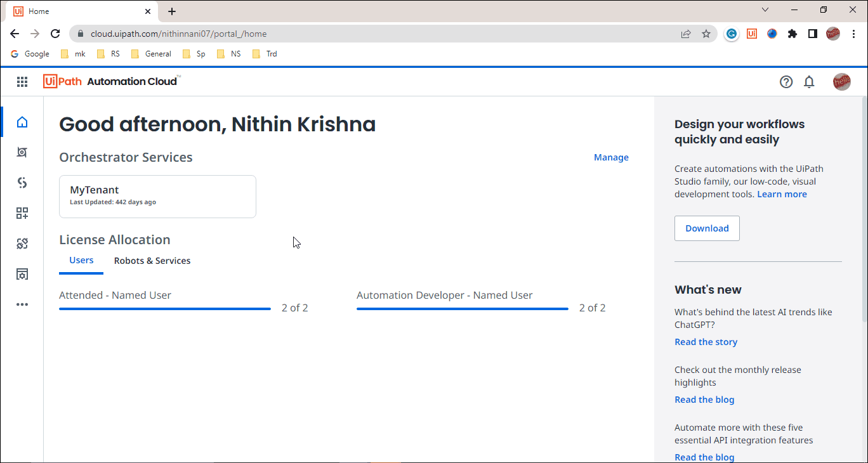Reload the page
The width and height of the screenshot is (868, 463).
55,34
